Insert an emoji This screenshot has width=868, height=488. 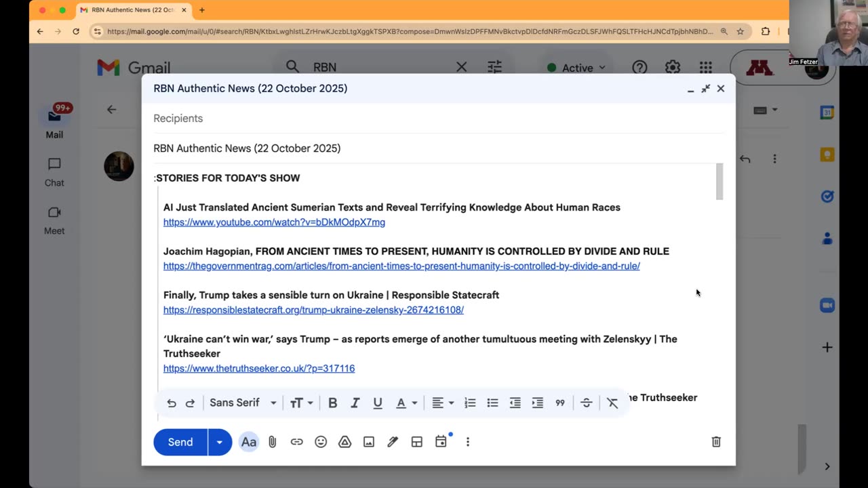click(321, 442)
